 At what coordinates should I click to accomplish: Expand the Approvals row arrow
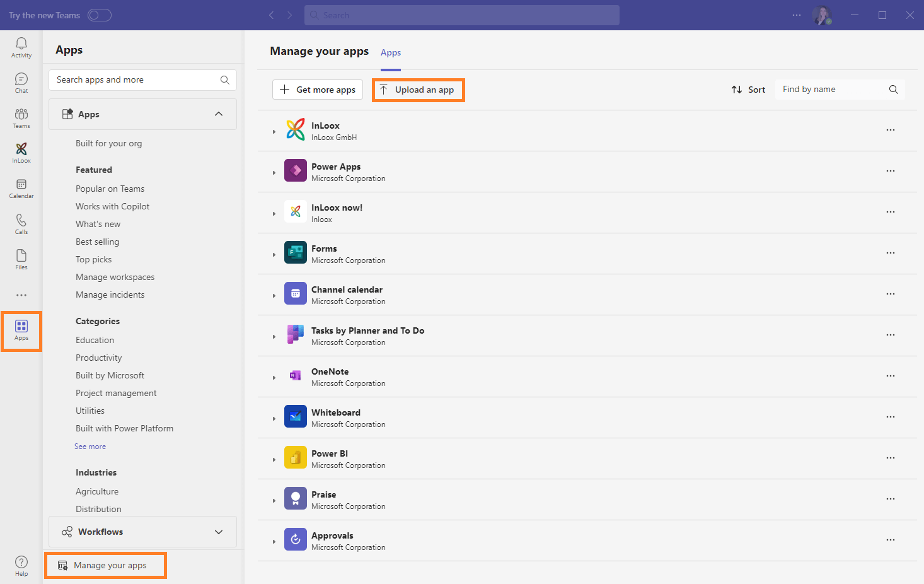coord(274,542)
